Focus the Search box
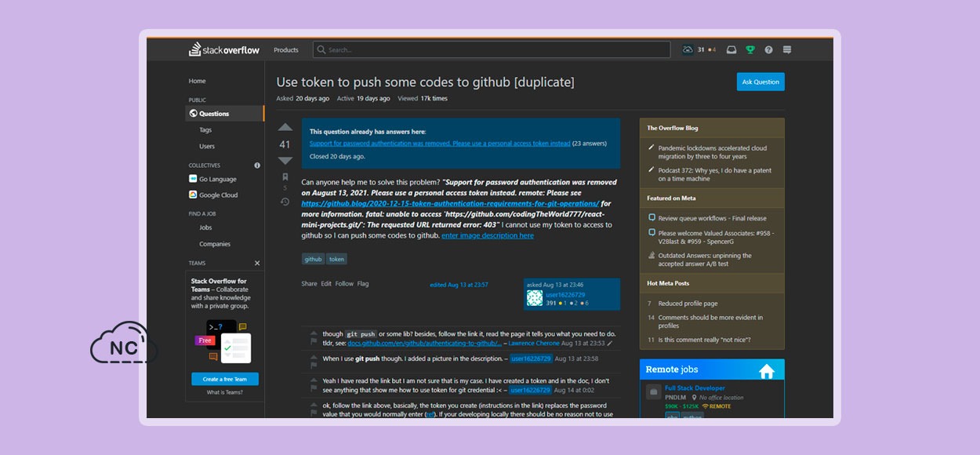 (492, 50)
